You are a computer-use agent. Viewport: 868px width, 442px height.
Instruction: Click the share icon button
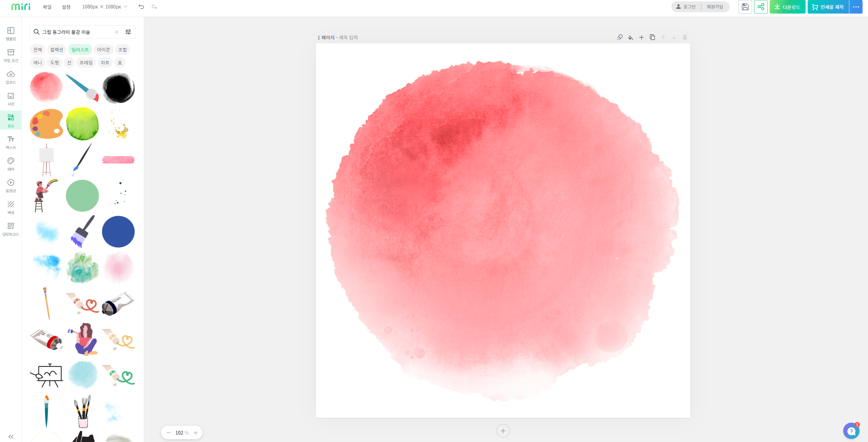pos(761,7)
